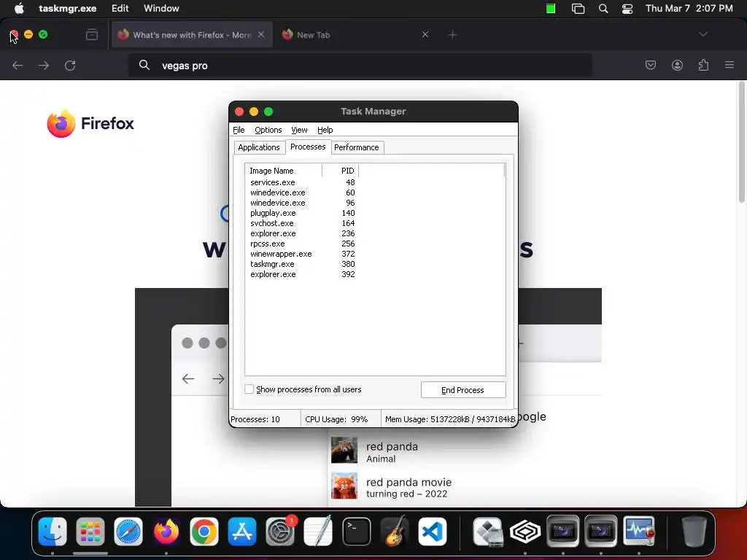Open Task Manager File menu
The height and width of the screenshot is (560, 747).
[239, 130]
